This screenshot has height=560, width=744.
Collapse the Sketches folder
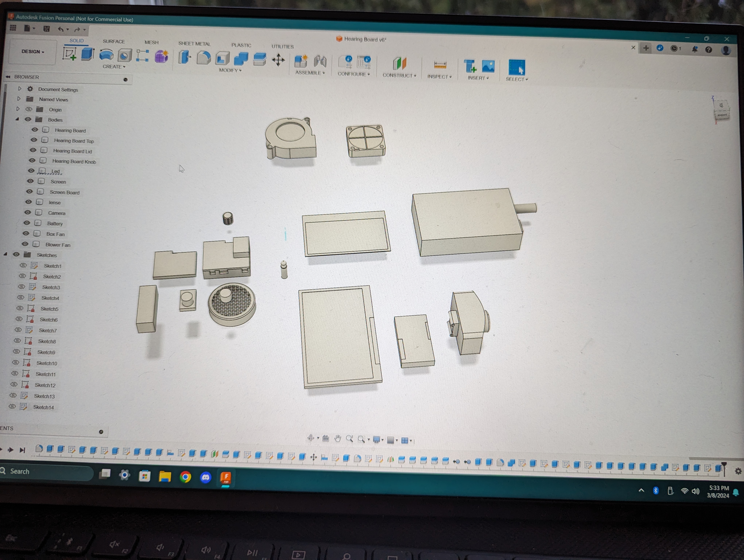(6, 254)
